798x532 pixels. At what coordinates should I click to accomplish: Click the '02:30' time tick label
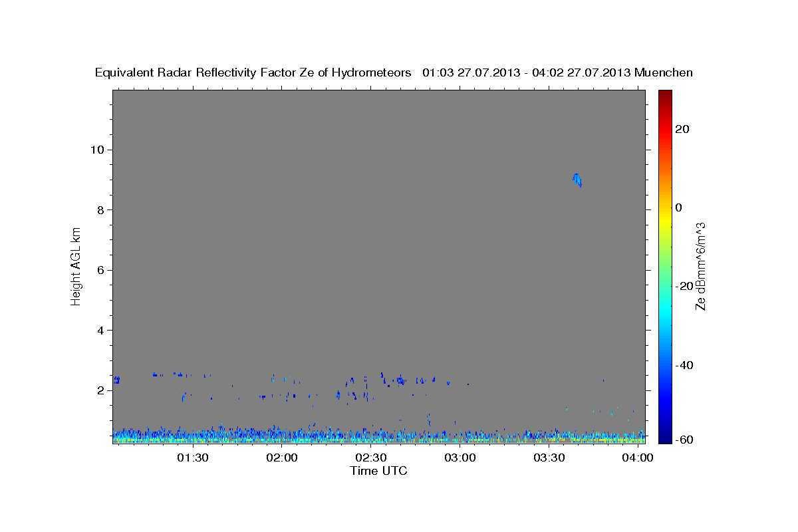coord(371,458)
